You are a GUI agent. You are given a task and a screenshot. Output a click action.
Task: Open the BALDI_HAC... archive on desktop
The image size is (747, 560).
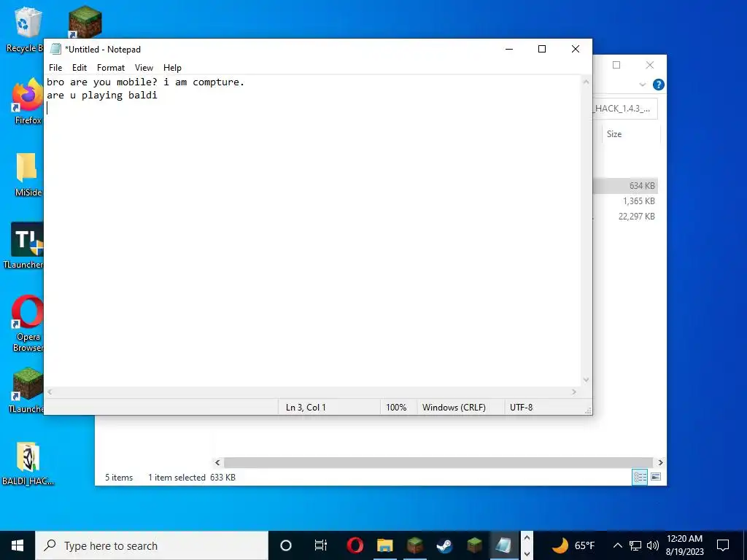pos(28,464)
